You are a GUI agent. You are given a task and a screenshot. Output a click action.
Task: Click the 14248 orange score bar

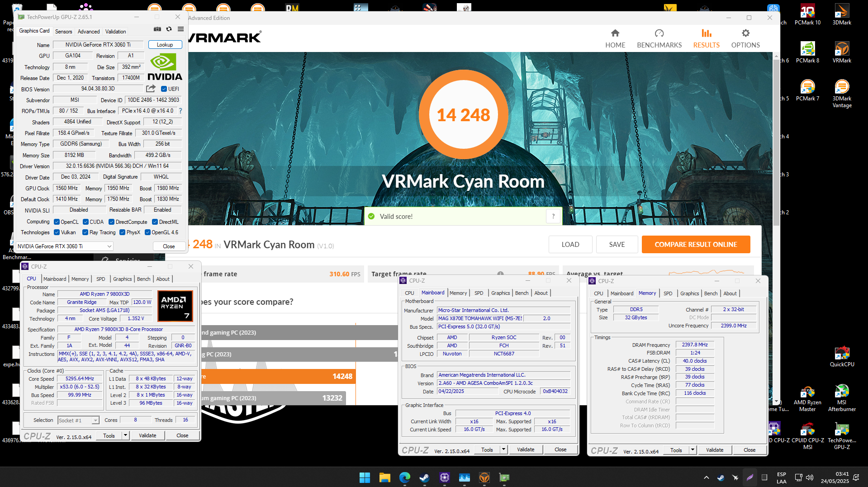pyautogui.click(x=277, y=376)
